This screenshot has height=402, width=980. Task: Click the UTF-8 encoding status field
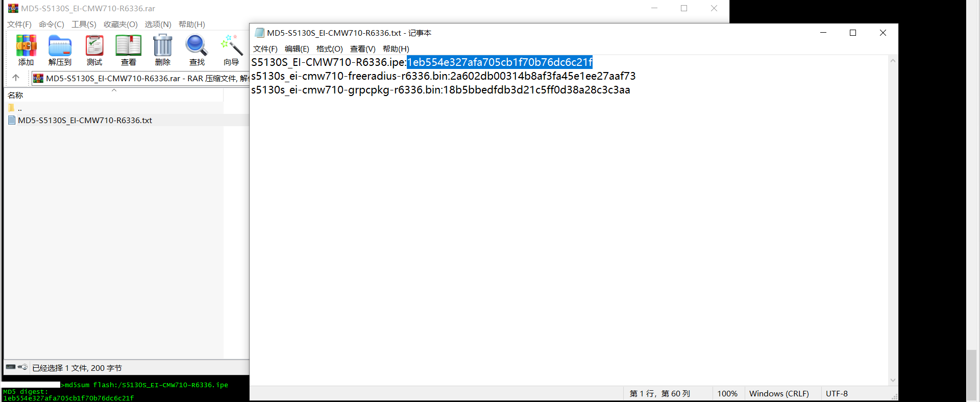[x=837, y=393]
